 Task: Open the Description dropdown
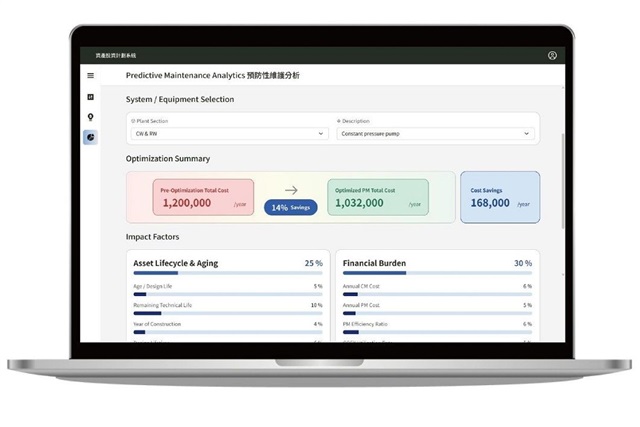pos(433,133)
